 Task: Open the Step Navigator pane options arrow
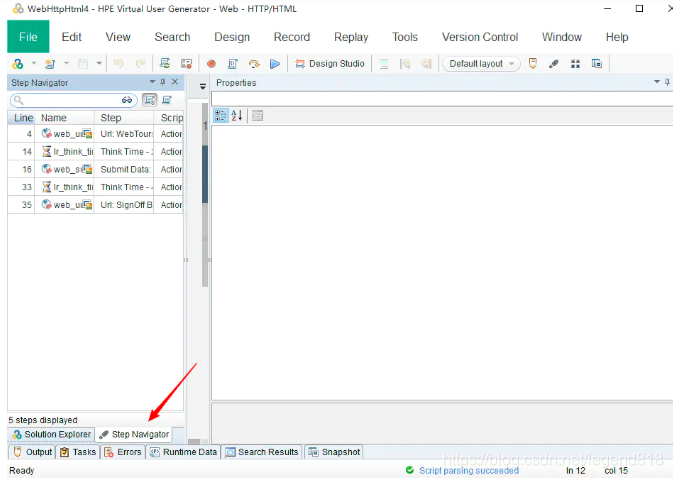click(152, 82)
